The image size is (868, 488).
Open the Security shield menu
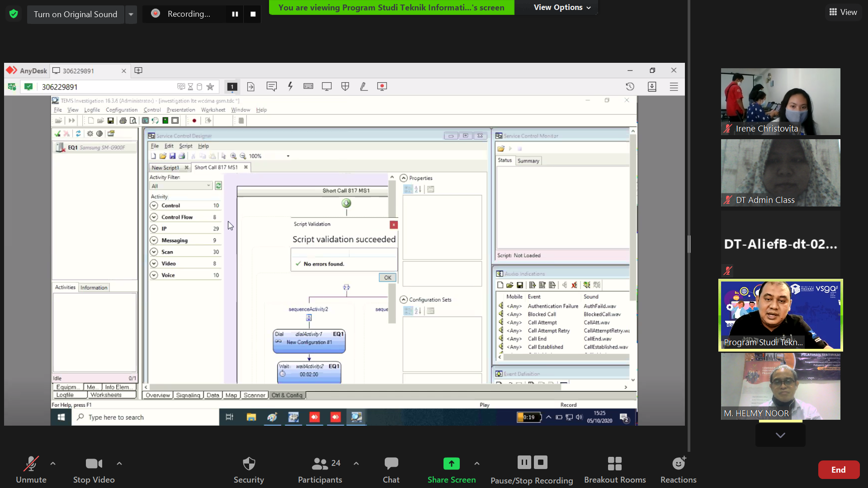(x=249, y=464)
